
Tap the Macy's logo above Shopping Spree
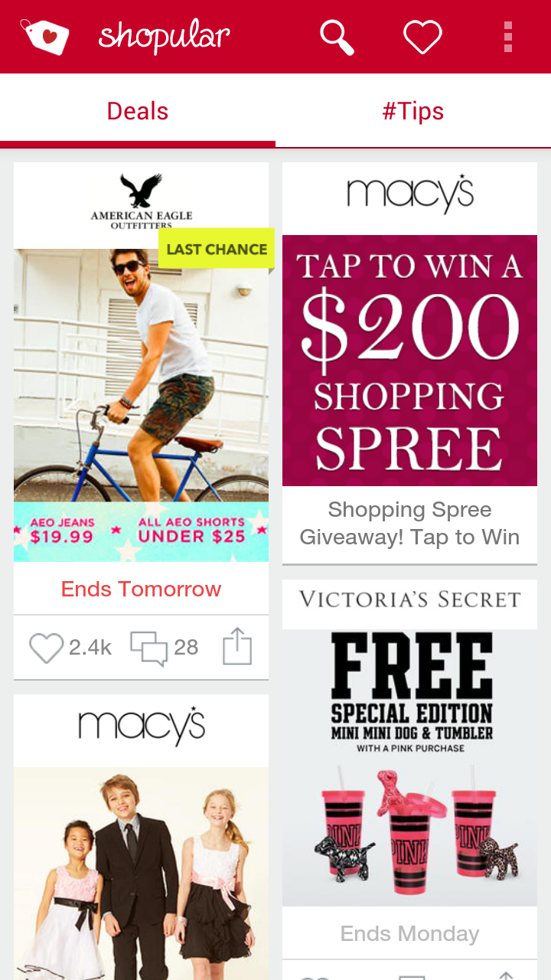pos(409,195)
